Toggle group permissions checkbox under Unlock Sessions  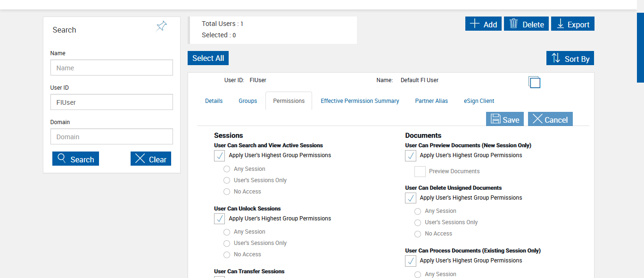[220, 219]
